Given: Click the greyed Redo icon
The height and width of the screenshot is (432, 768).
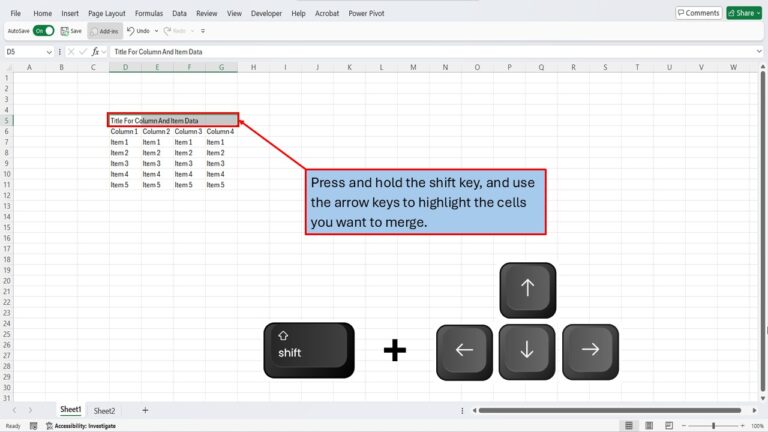Looking at the screenshot, I should (x=167, y=31).
